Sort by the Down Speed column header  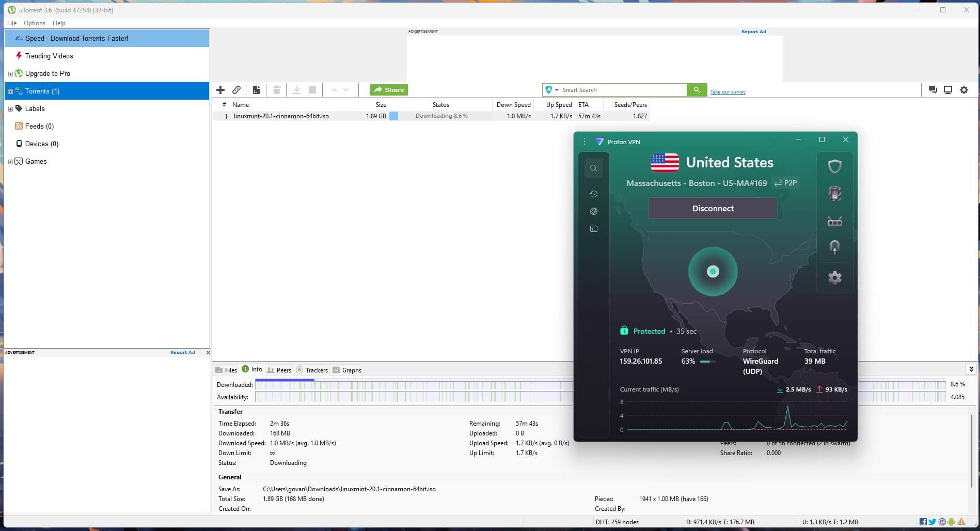[513, 105]
